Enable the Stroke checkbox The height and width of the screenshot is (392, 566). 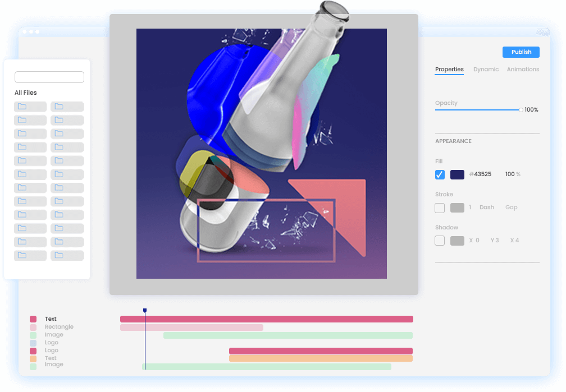point(440,207)
